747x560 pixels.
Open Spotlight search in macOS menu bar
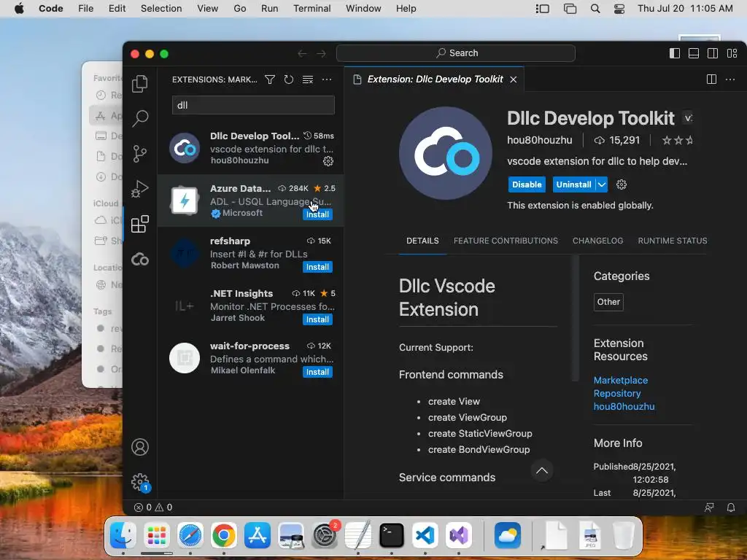(595, 9)
